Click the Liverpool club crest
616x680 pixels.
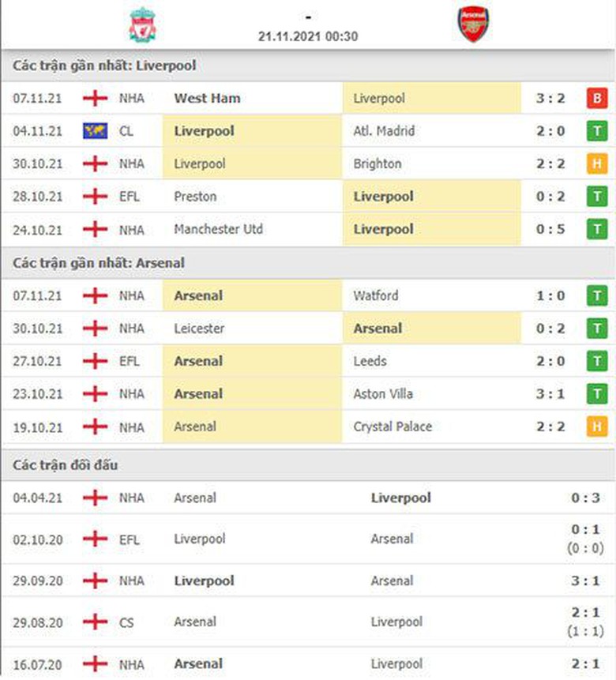[x=143, y=24]
